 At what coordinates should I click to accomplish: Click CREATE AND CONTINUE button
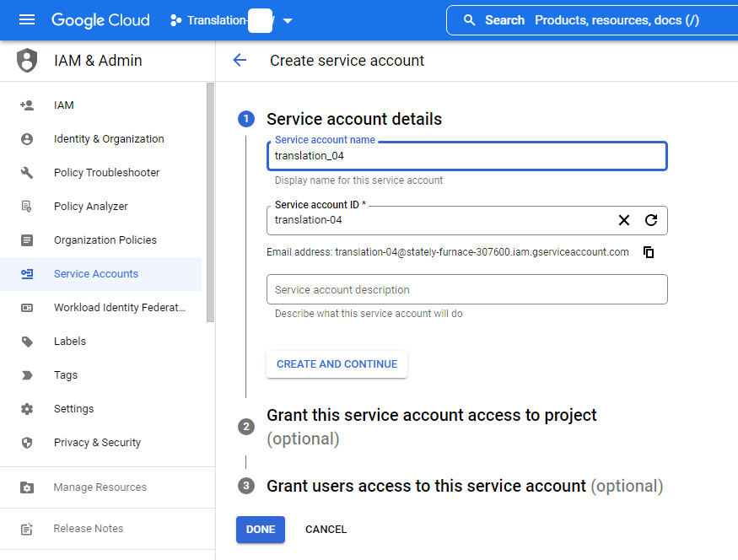pyautogui.click(x=337, y=364)
